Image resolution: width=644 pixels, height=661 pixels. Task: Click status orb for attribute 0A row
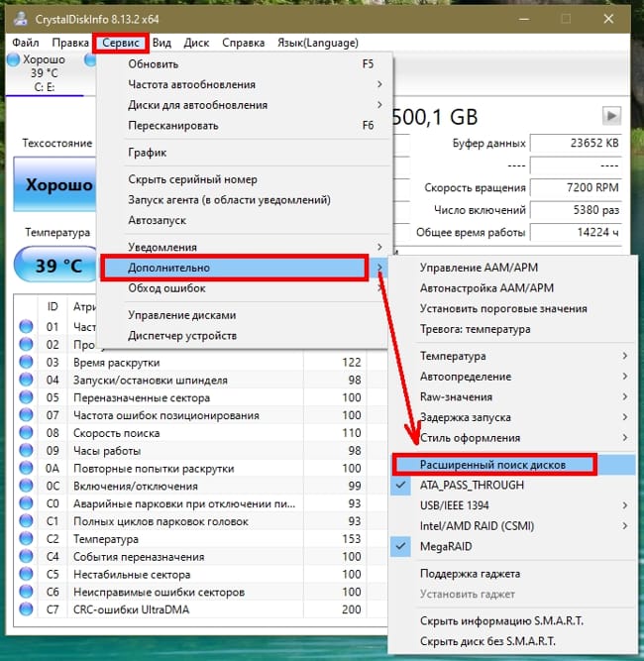(x=26, y=469)
